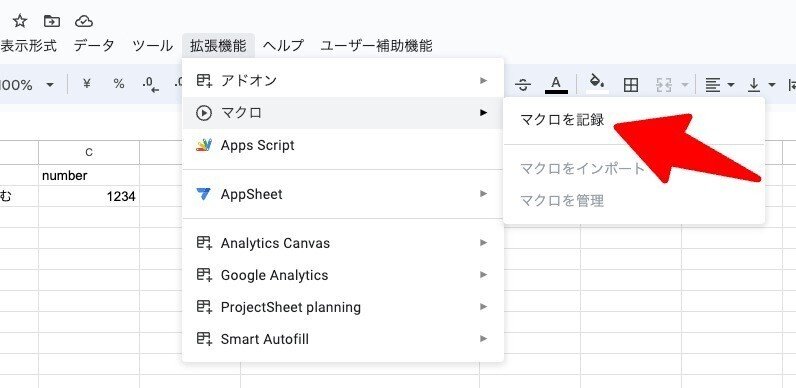Screen dimensions: 796x388
Task: Click the マクロ submenu arrow
Action: click(x=483, y=112)
